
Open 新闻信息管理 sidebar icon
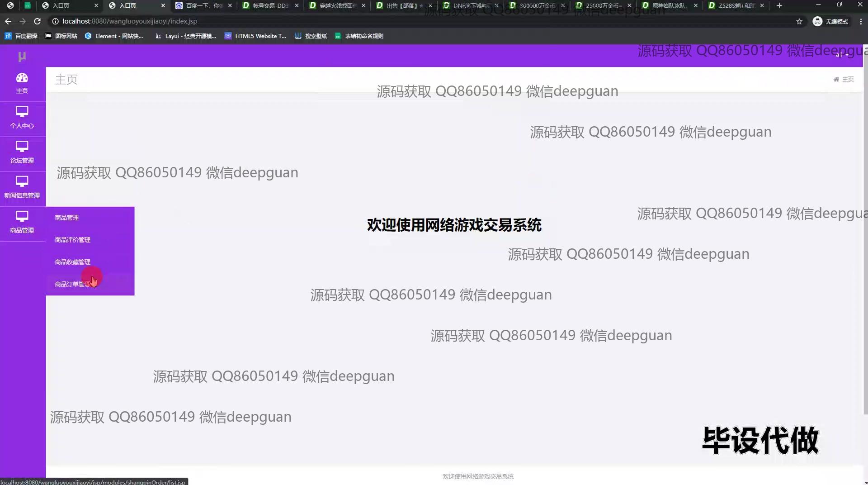point(22,181)
